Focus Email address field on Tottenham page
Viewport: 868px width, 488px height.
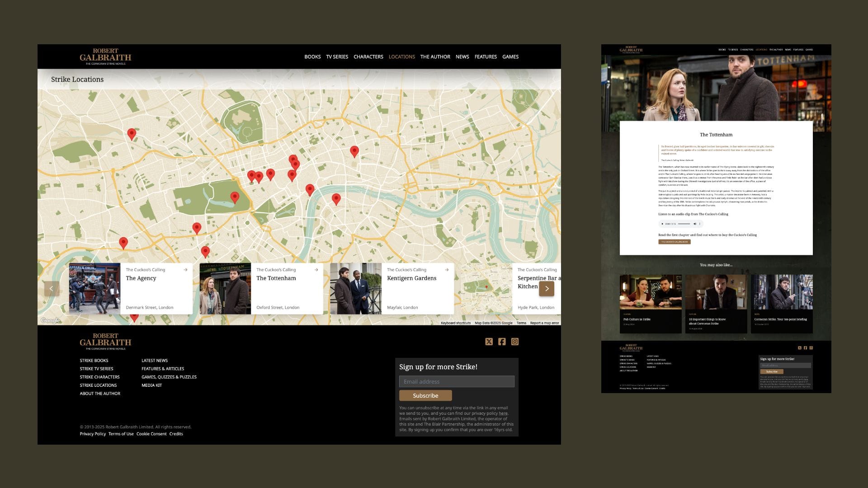(786, 366)
